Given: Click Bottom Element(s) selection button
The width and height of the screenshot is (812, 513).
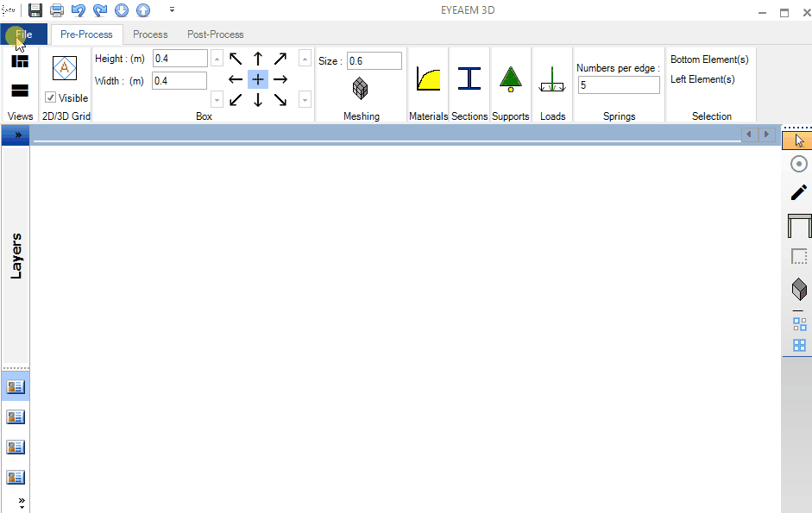Looking at the screenshot, I should pos(709,59).
